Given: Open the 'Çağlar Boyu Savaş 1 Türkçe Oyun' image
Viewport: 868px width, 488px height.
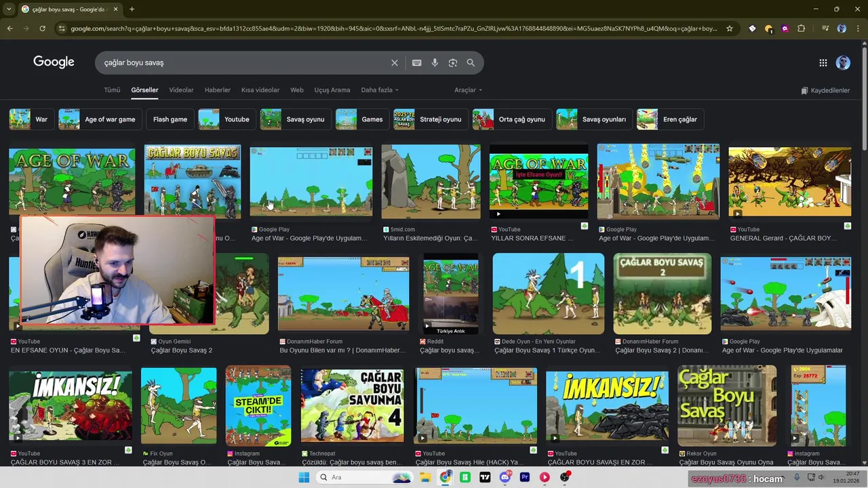Looking at the screenshot, I should [x=549, y=293].
